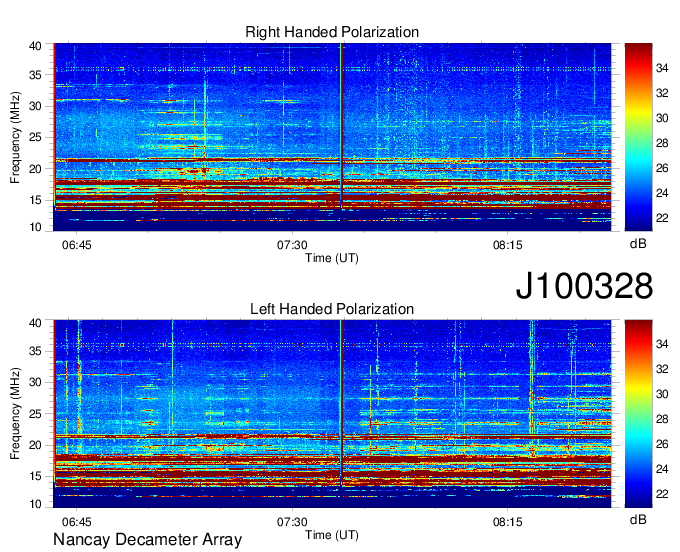Click the "28" value on Left Handed colorbar
680x552 pixels.
[x=662, y=419]
